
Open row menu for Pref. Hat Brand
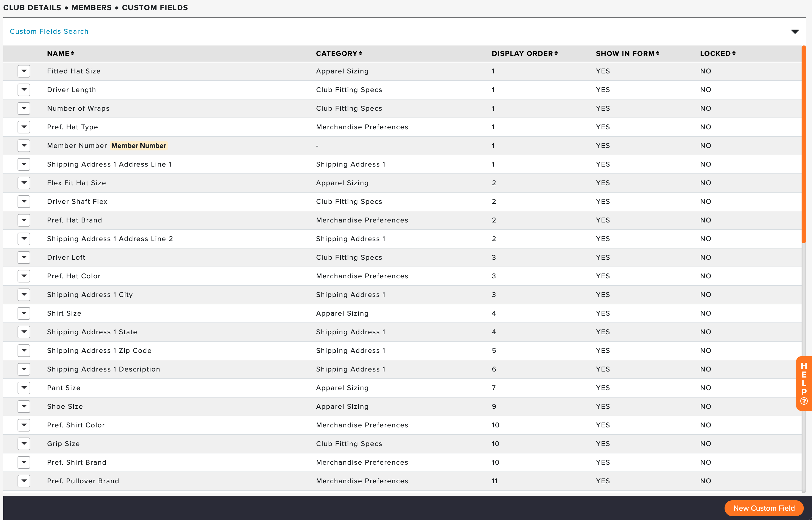(x=24, y=220)
